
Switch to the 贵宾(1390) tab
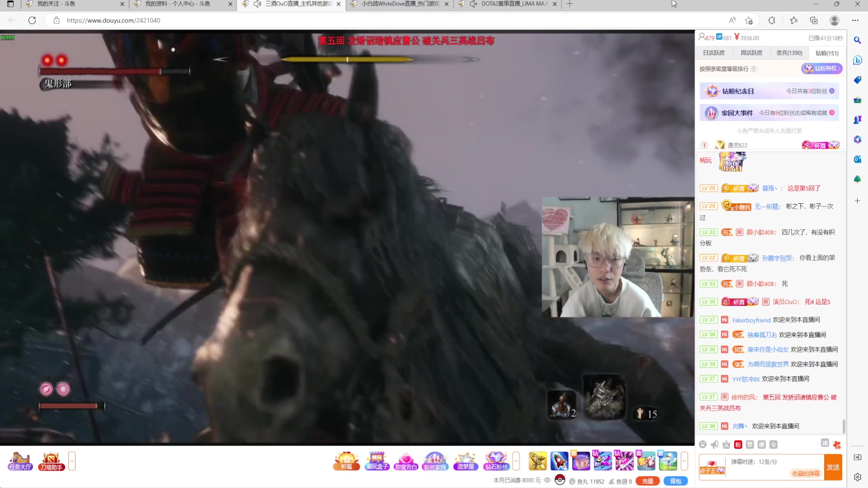(789, 53)
